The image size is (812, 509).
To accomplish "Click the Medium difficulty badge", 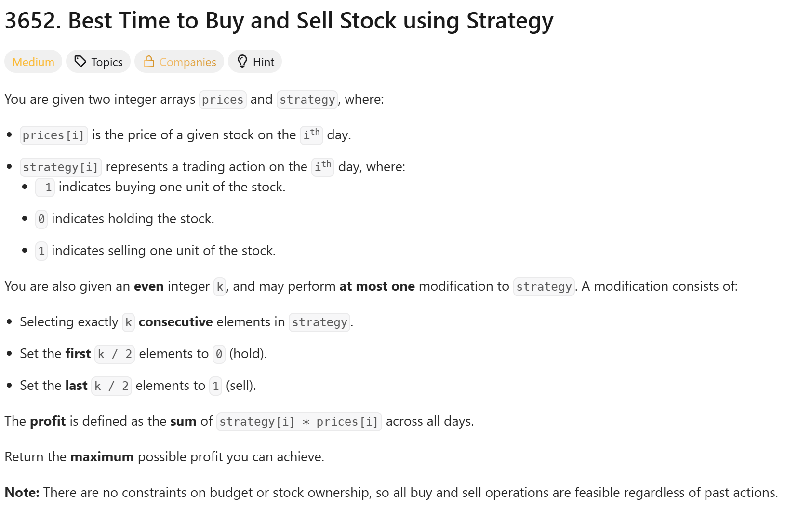I will 33,61.
